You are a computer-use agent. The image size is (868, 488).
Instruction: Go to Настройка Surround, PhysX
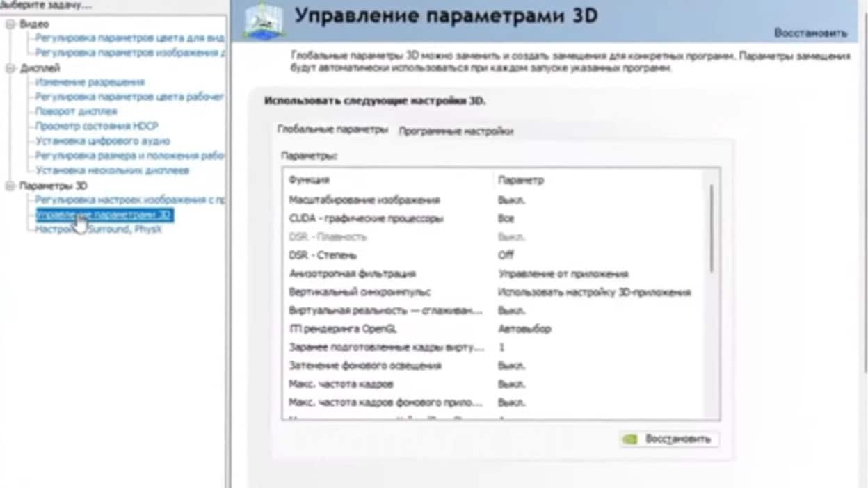[98, 229]
